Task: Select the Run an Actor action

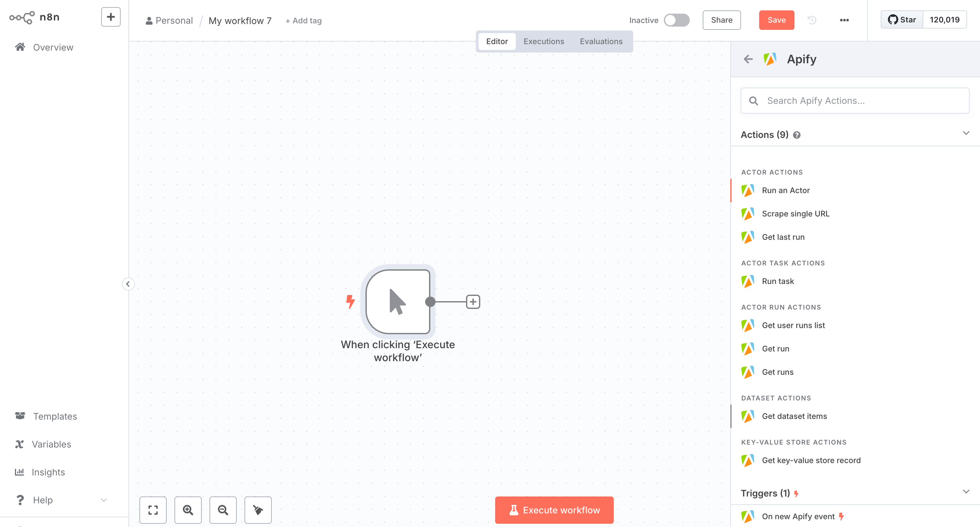Action: pyautogui.click(x=786, y=190)
